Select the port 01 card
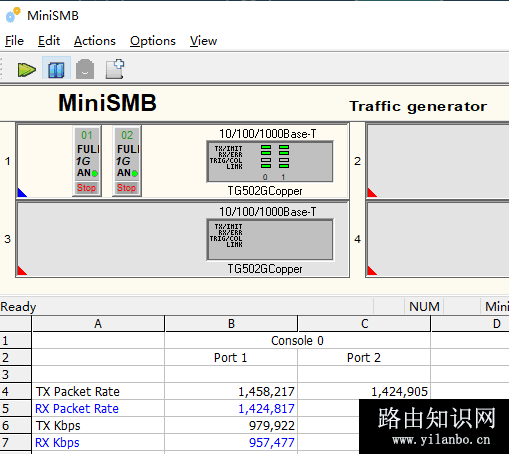Image resolution: width=509 pixels, height=454 pixels. click(x=87, y=161)
